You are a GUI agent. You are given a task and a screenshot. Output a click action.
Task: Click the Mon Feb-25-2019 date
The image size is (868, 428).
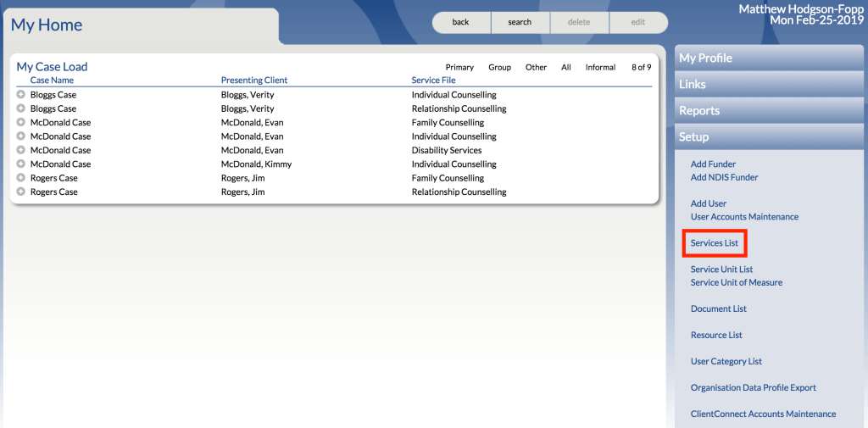[816, 20]
